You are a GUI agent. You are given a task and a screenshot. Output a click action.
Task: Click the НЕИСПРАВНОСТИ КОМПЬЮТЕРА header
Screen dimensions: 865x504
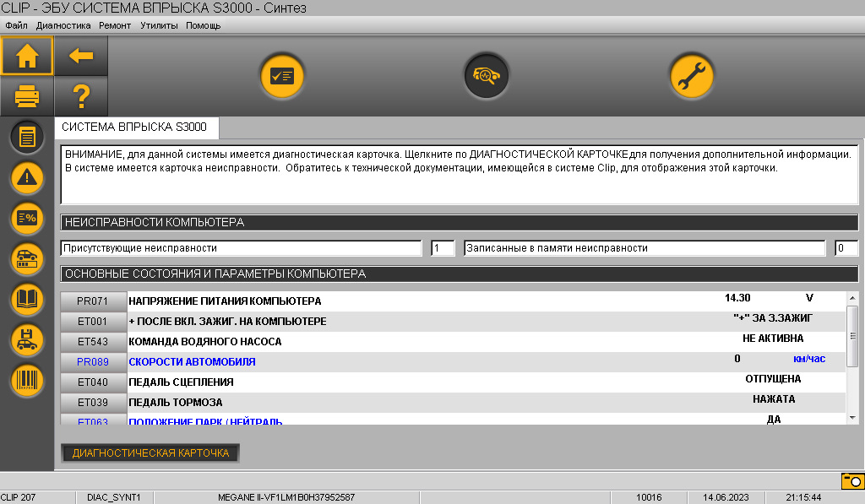[x=459, y=222]
